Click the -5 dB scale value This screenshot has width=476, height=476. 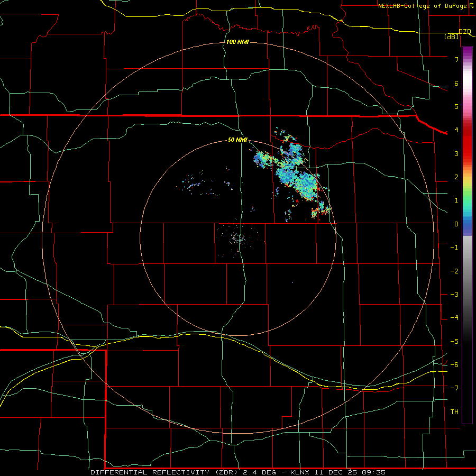pyautogui.click(x=454, y=342)
